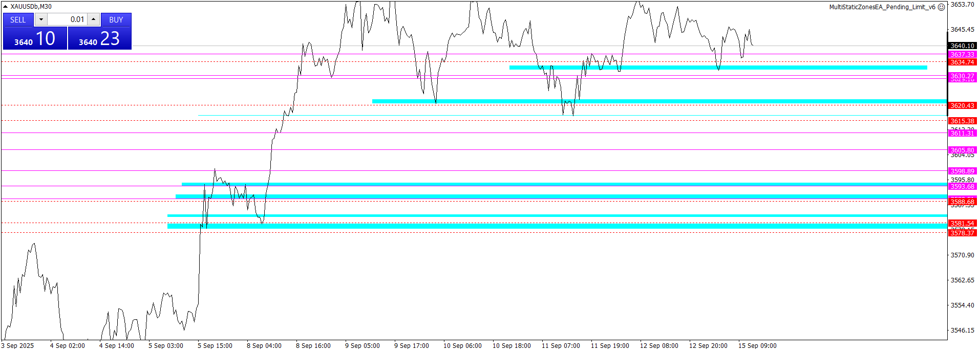Click the 12 Sep 20:00 time label

708,346
